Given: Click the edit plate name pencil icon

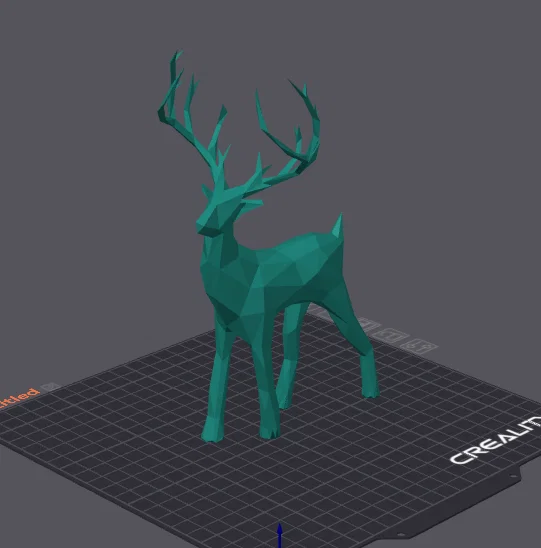Looking at the screenshot, I should coord(51,387).
